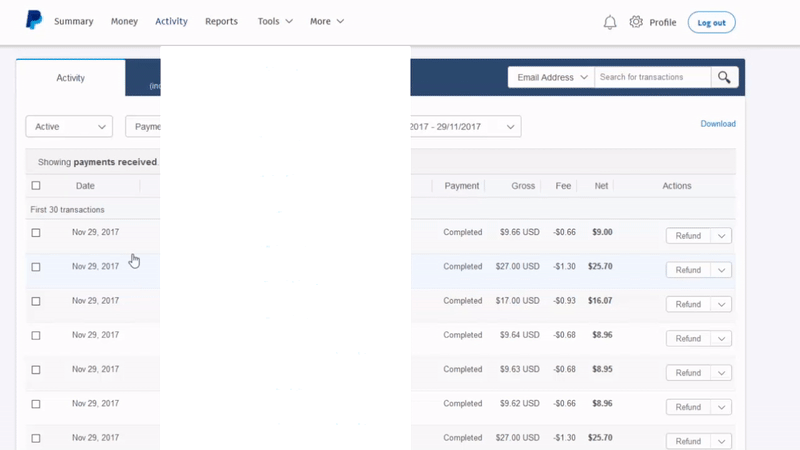This screenshot has height=450, width=800.
Task: Click the Date column header
Action: click(x=85, y=186)
